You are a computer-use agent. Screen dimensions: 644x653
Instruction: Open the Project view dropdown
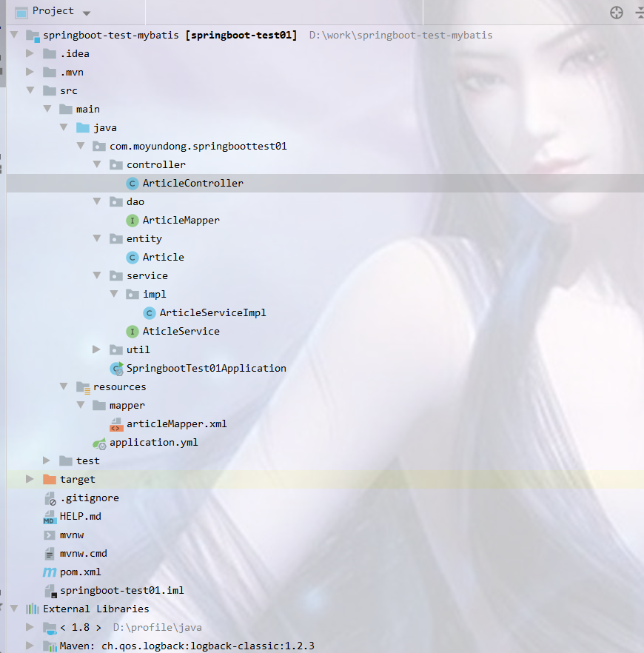(87, 13)
